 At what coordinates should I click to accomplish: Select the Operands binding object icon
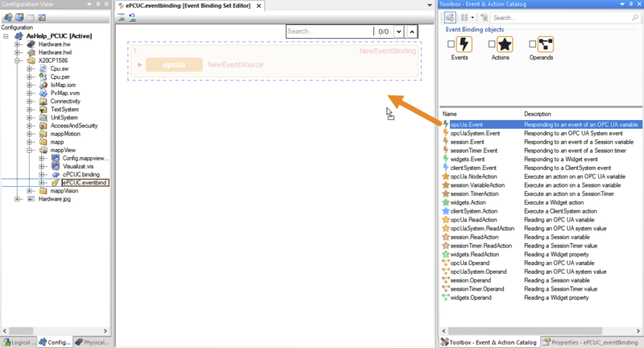(x=546, y=44)
